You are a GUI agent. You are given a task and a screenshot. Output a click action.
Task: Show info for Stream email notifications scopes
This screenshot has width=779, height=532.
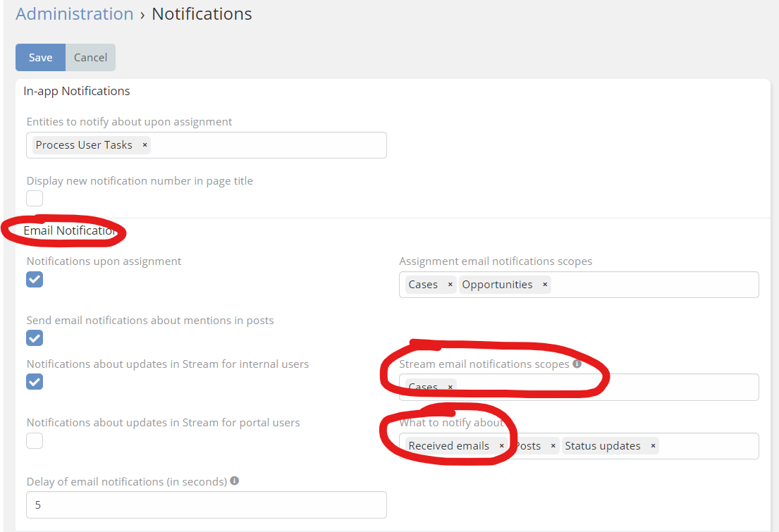click(x=577, y=364)
